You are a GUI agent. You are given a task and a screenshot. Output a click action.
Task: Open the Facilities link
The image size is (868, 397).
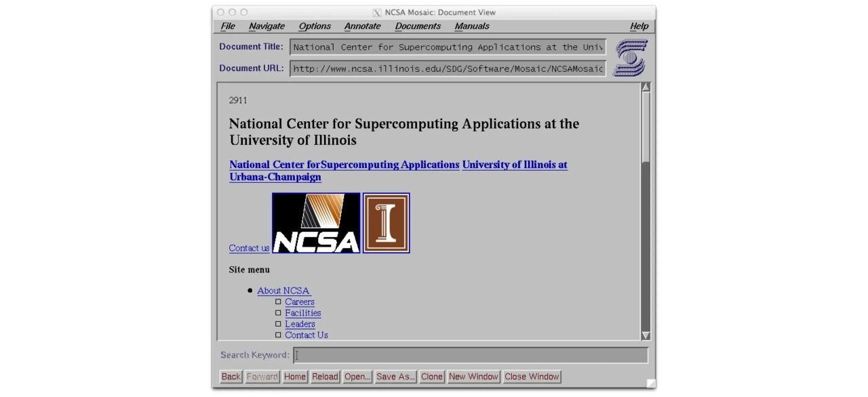[303, 313]
